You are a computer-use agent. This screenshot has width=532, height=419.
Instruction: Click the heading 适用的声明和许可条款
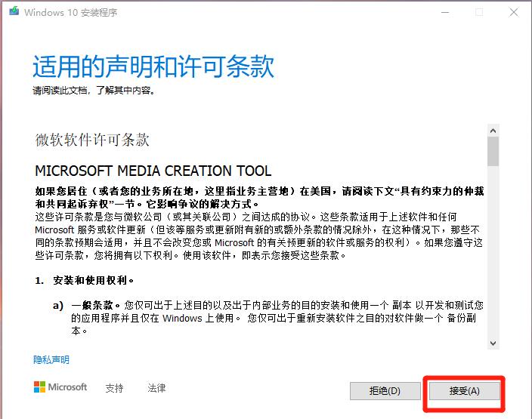[x=153, y=66]
